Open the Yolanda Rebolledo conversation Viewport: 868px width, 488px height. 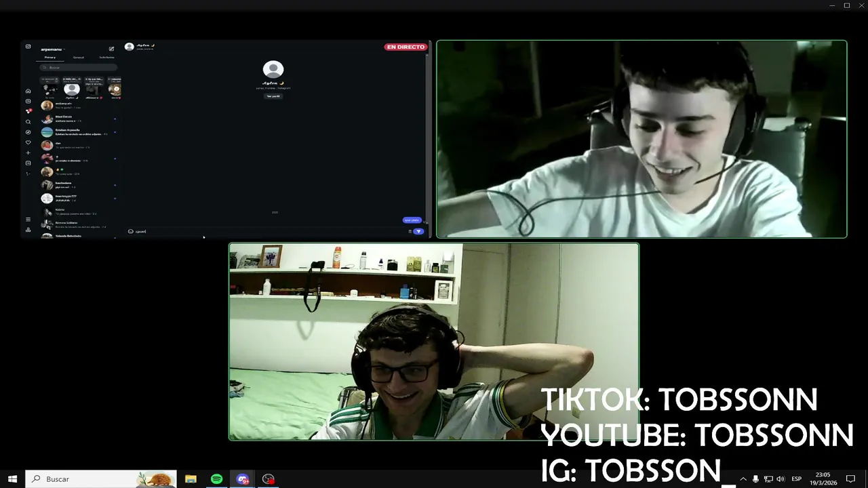click(80, 235)
